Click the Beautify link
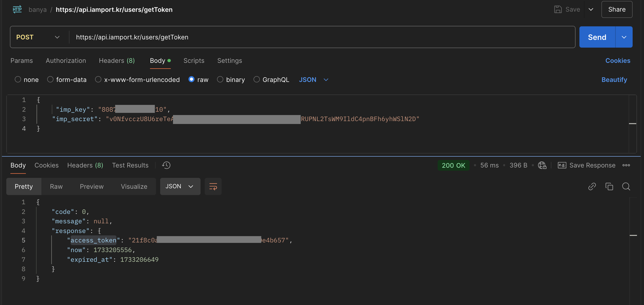 (614, 80)
